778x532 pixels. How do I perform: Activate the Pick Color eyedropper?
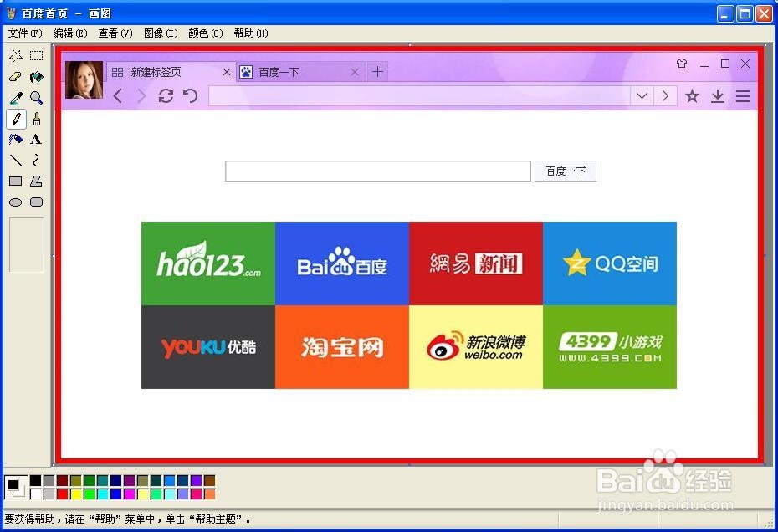click(x=15, y=95)
